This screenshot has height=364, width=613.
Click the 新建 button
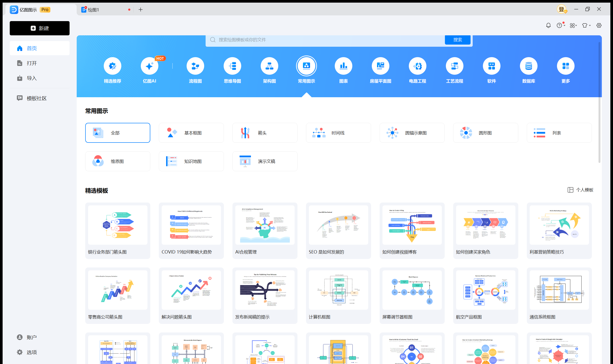[39, 28]
